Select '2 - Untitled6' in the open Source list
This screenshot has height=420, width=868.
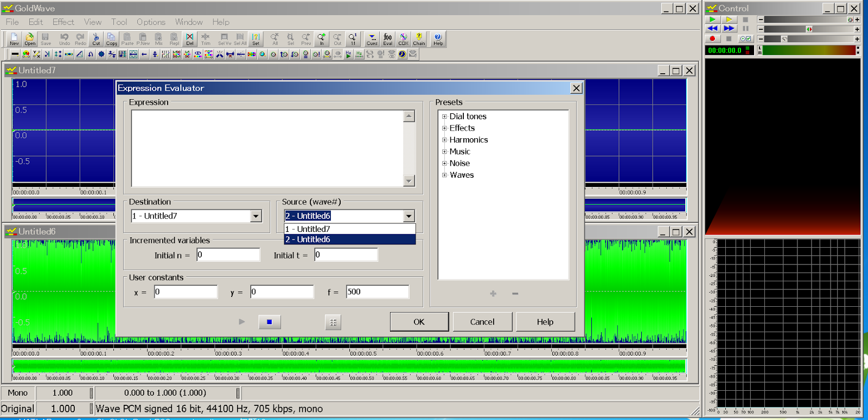(350, 240)
